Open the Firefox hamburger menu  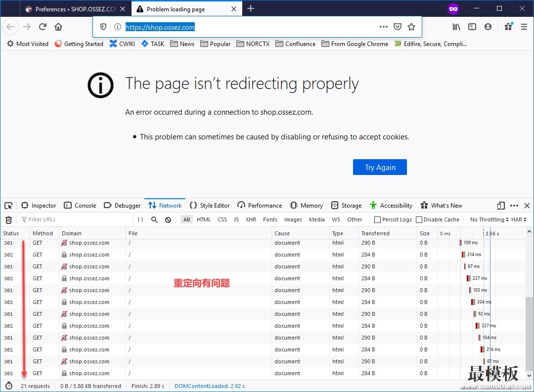click(x=524, y=27)
